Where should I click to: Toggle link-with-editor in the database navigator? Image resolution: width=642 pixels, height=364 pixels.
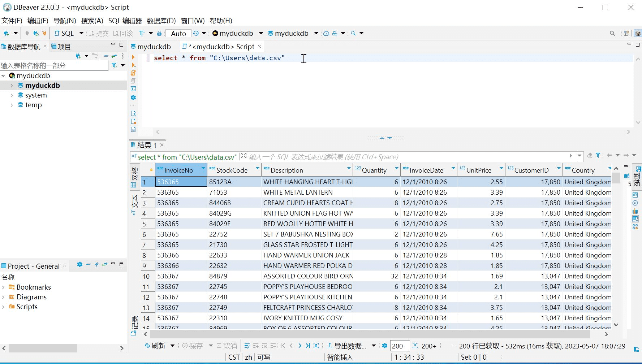114,56
